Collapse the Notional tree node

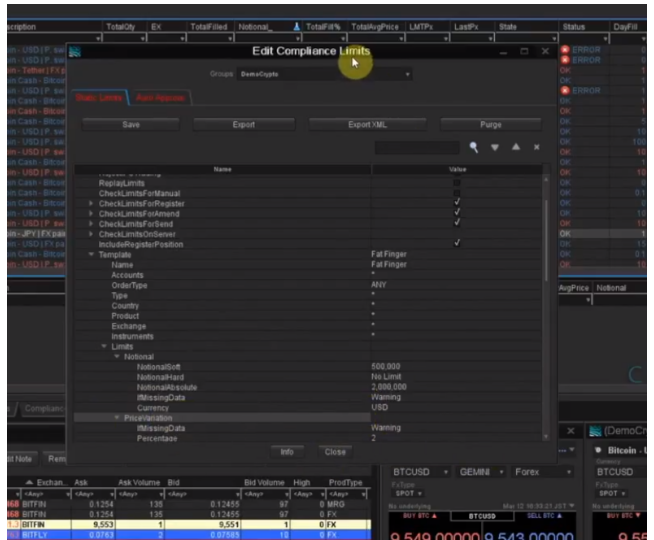(117, 356)
